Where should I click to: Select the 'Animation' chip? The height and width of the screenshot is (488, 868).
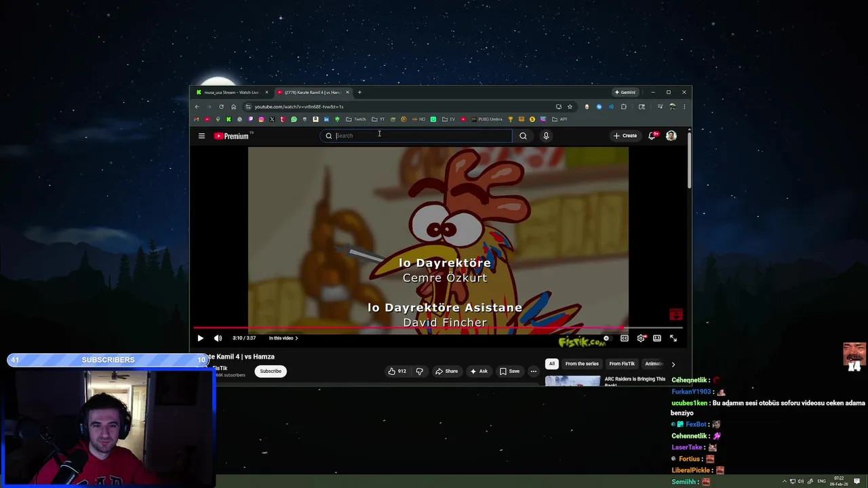(652, 364)
